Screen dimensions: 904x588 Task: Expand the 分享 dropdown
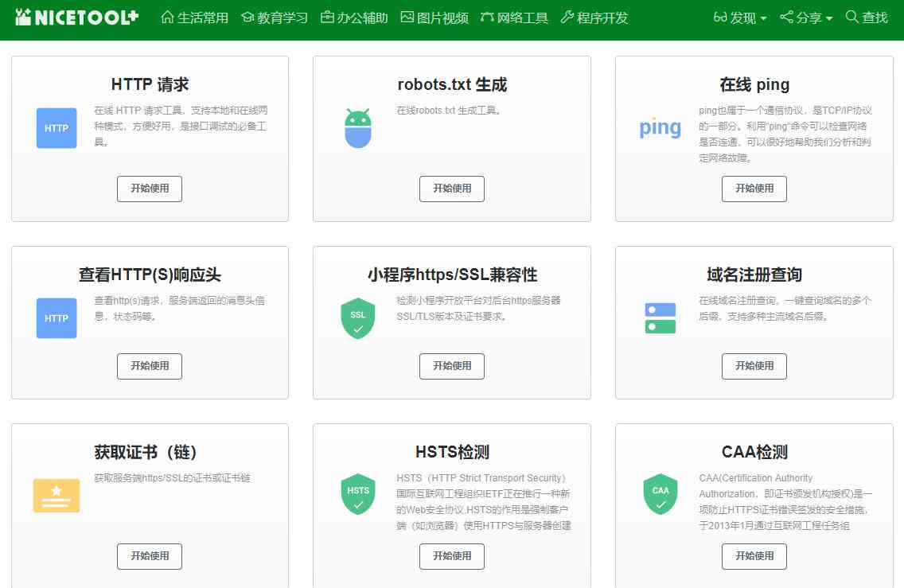[806, 18]
